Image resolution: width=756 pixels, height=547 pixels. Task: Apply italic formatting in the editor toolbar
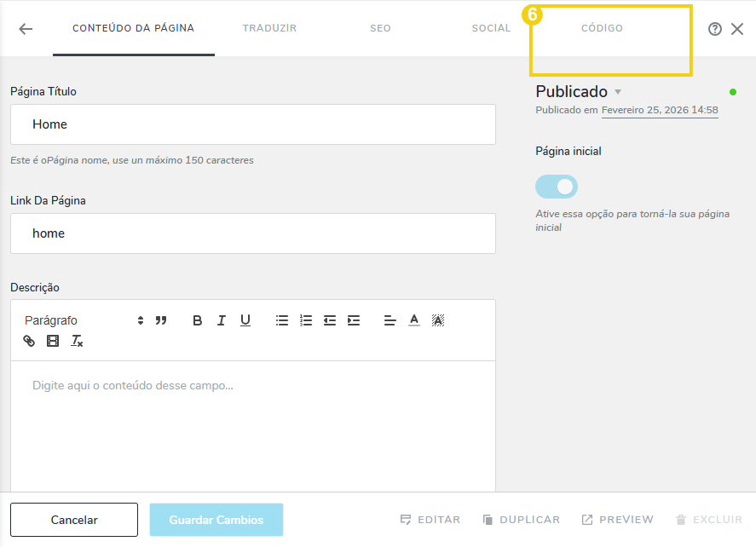pos(221,320)
